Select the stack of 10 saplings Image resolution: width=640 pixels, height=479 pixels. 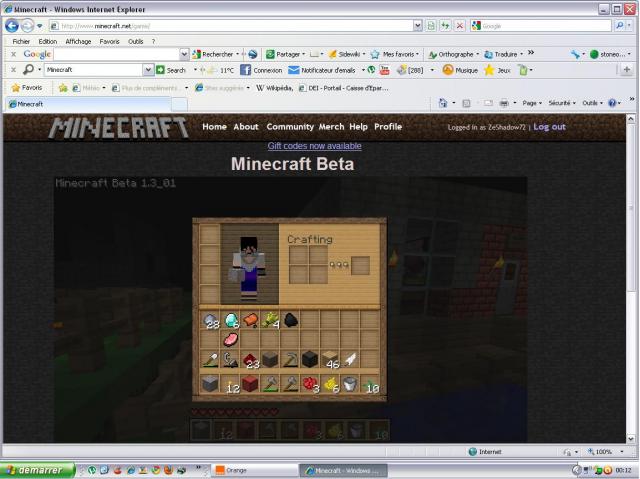(x=371, y=385)
